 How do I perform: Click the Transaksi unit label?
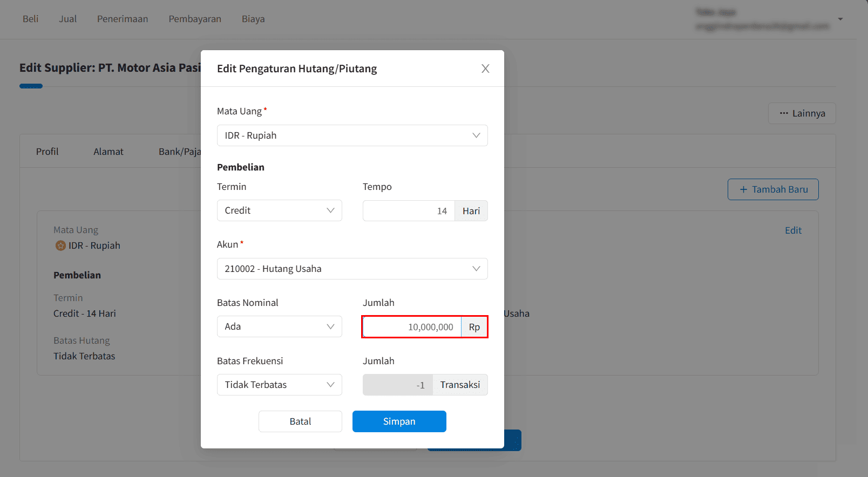pos(460,385)
